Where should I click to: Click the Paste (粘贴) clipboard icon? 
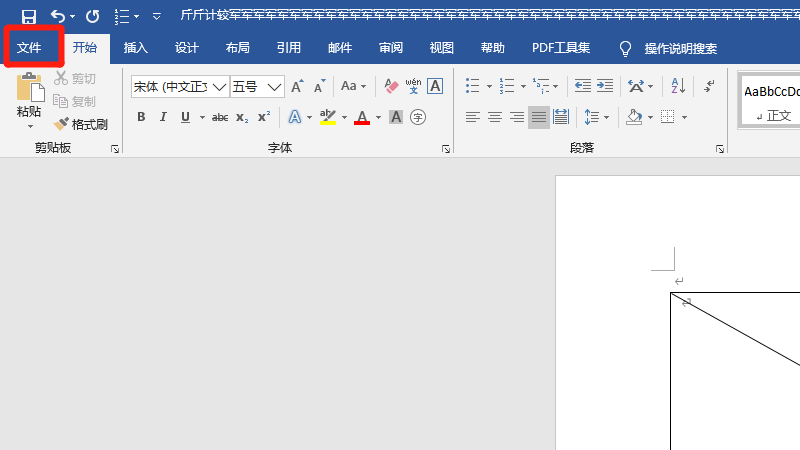coord(29,92)
